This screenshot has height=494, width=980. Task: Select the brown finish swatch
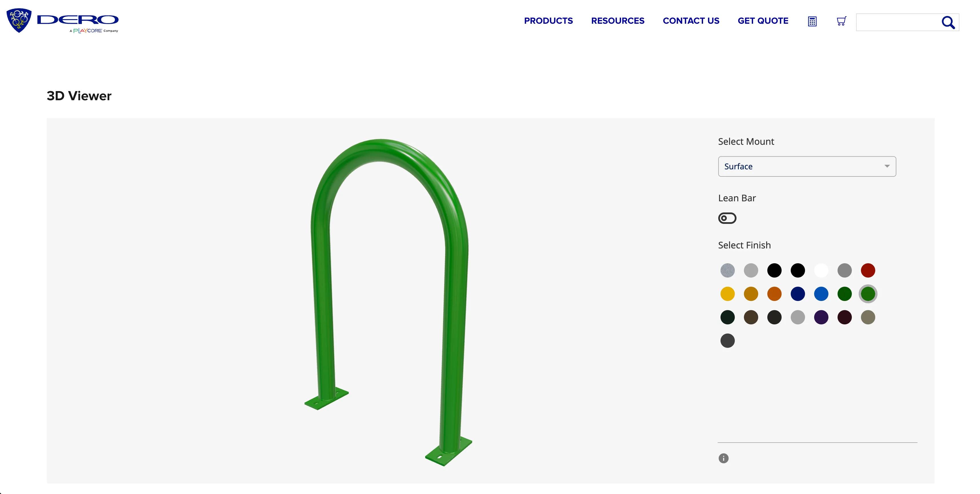(751, 318)
